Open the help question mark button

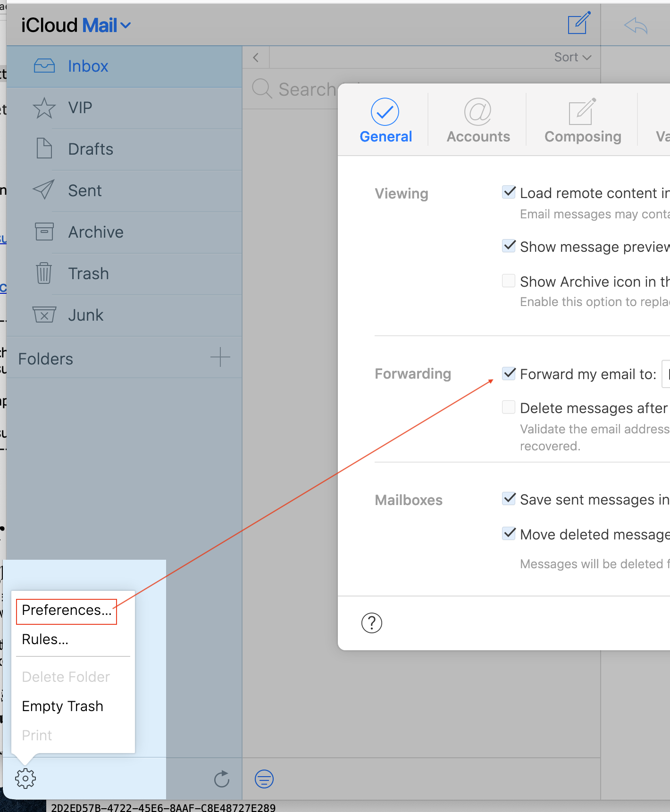[x=372, y=623]
